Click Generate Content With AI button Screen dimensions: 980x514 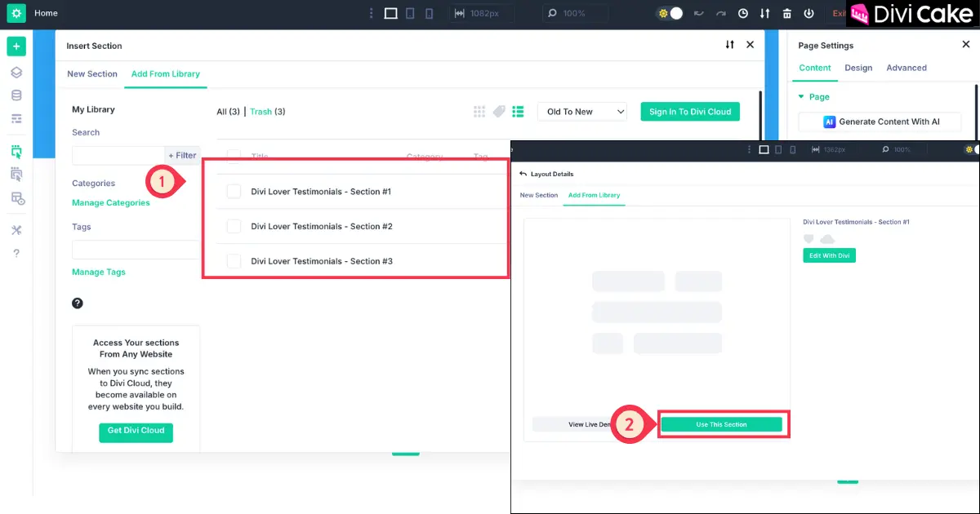click(x=880, y=122)
